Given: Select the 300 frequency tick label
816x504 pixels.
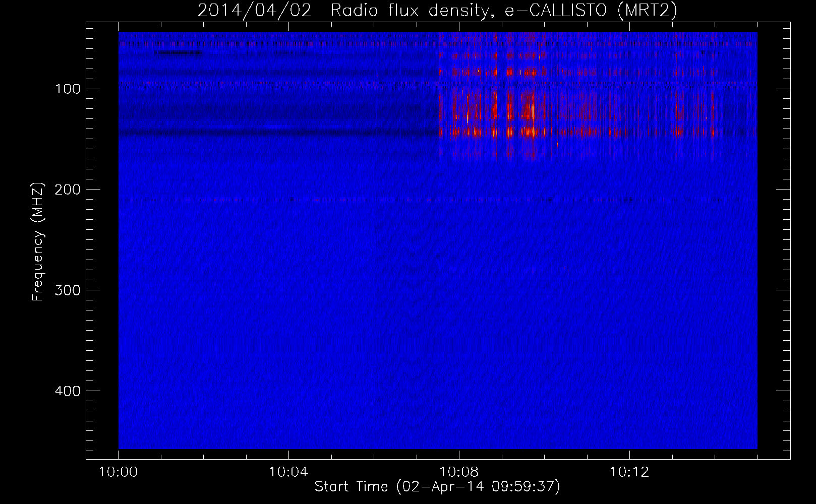Looking at the screenshot, I should tap(68, 290).
